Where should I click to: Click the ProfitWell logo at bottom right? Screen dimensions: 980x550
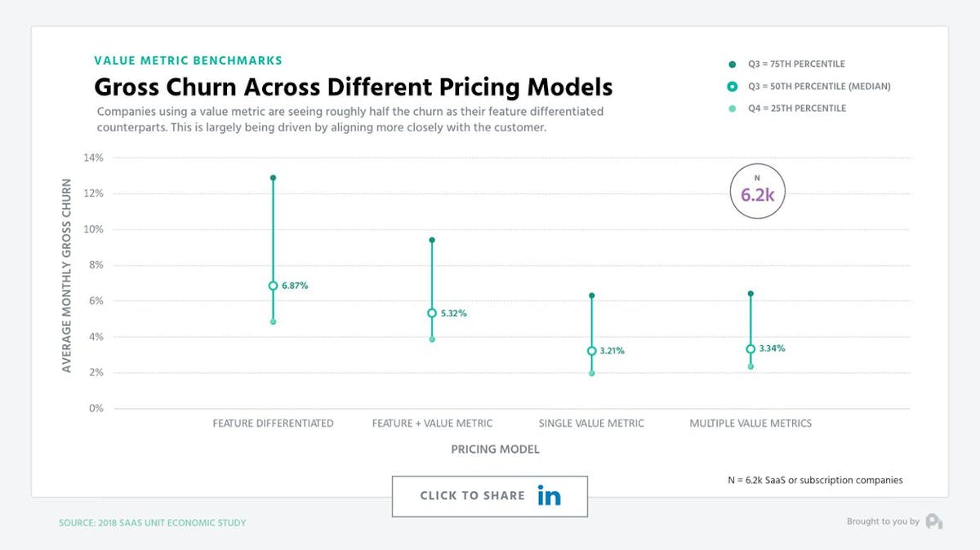(935, 520)
